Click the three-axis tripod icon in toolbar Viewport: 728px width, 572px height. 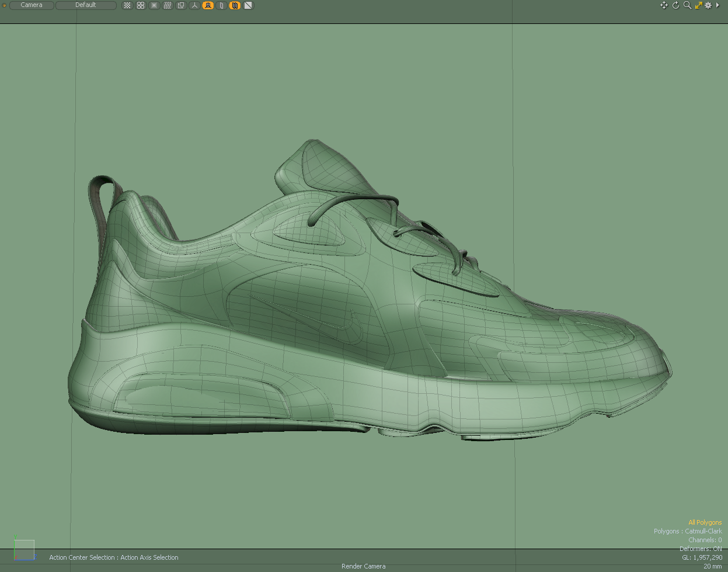[x=194, y=5]
